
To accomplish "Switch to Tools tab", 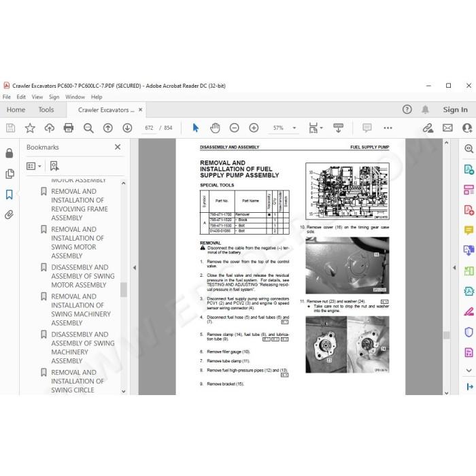I will click(x=46, y=109).
